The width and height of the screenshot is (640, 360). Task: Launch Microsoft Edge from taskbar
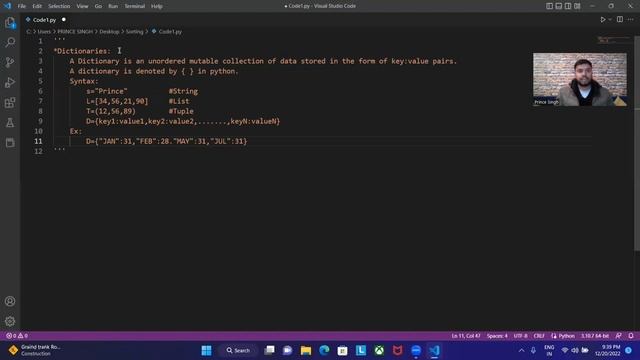pos(324,350)
